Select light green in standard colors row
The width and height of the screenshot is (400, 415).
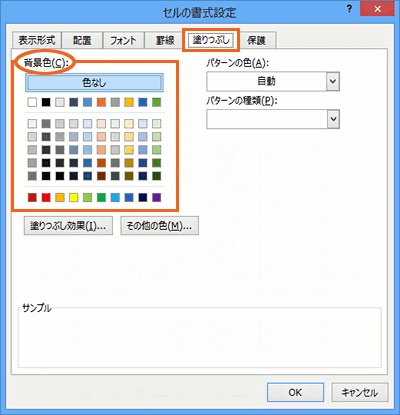tap(87, 197)
